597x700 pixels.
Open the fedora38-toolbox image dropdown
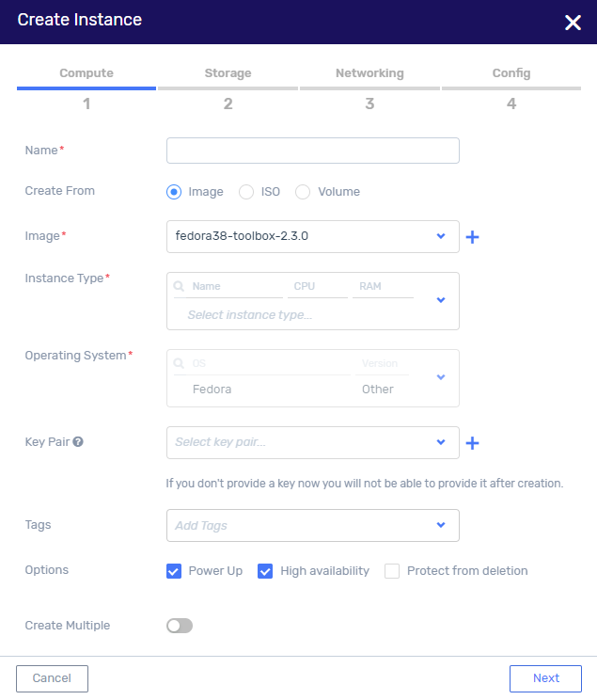coord(313,236)
